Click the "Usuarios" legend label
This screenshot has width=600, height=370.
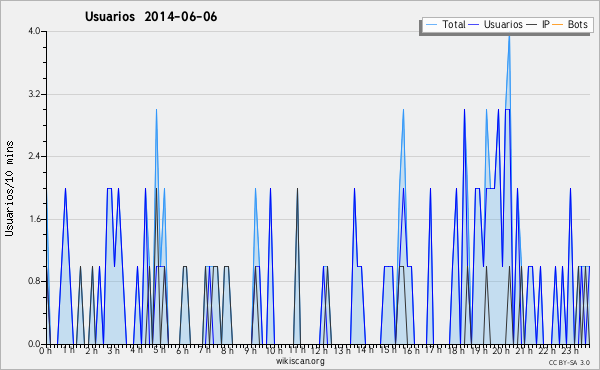503,24
